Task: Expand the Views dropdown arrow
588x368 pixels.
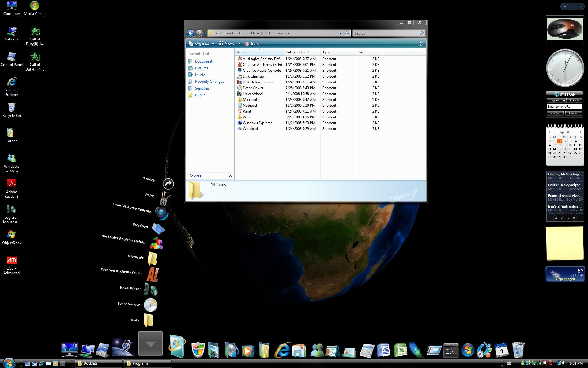Action: click(x=239, y=44)
